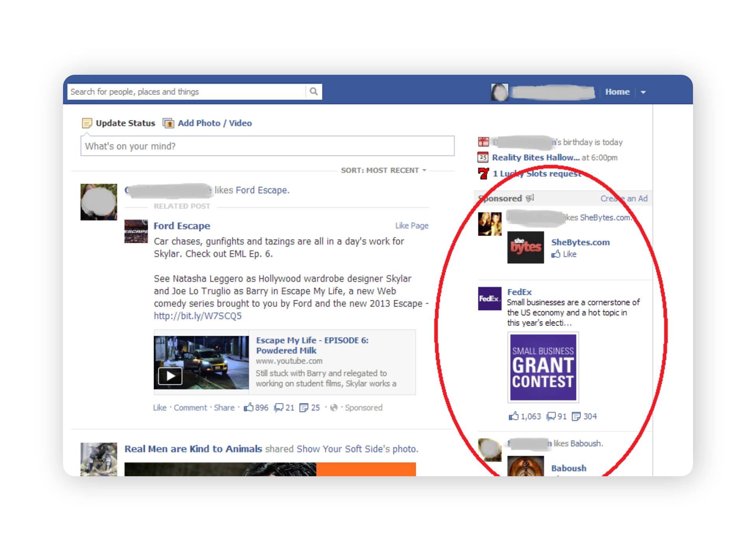Click the What's on your mind box
Screen dimensions: 756x551
[x=267, y=146]
